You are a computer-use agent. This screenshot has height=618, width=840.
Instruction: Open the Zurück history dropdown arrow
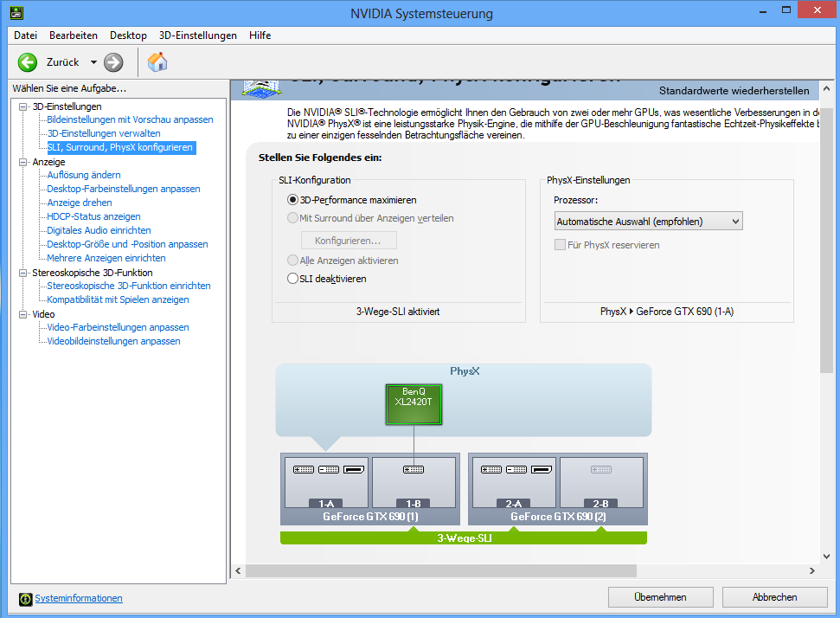click(93, 62)
